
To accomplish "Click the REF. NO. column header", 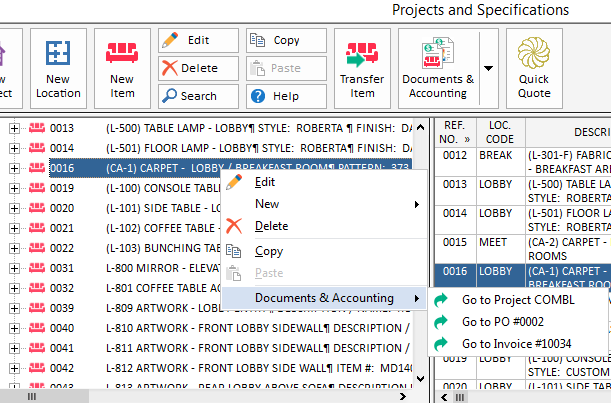I will [455, 131].
